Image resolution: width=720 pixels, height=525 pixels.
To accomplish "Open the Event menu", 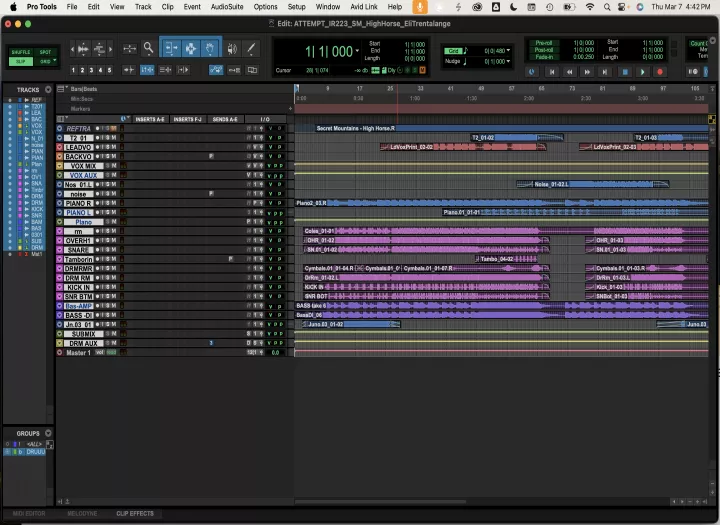I will point(192,7).
